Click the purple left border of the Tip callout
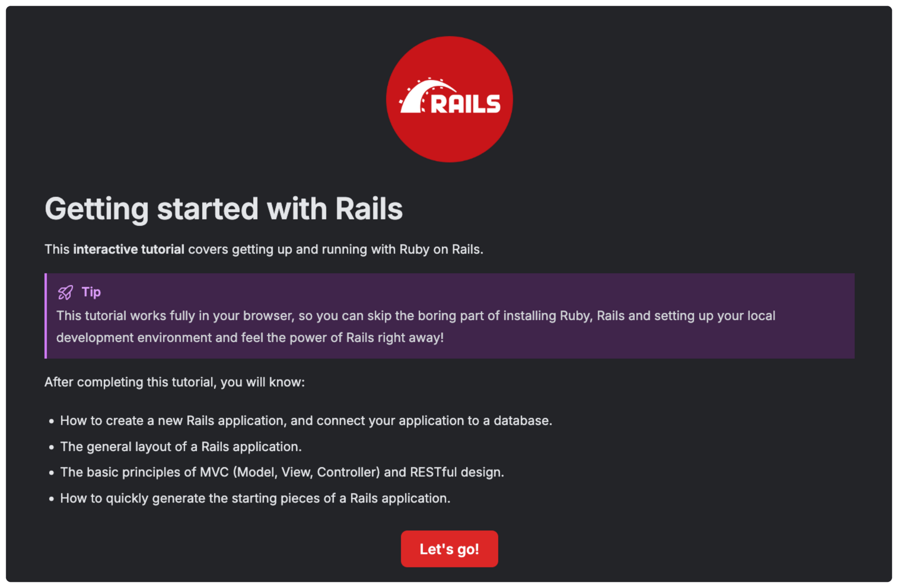Screen dimensions: 898x588 [46, 316]
